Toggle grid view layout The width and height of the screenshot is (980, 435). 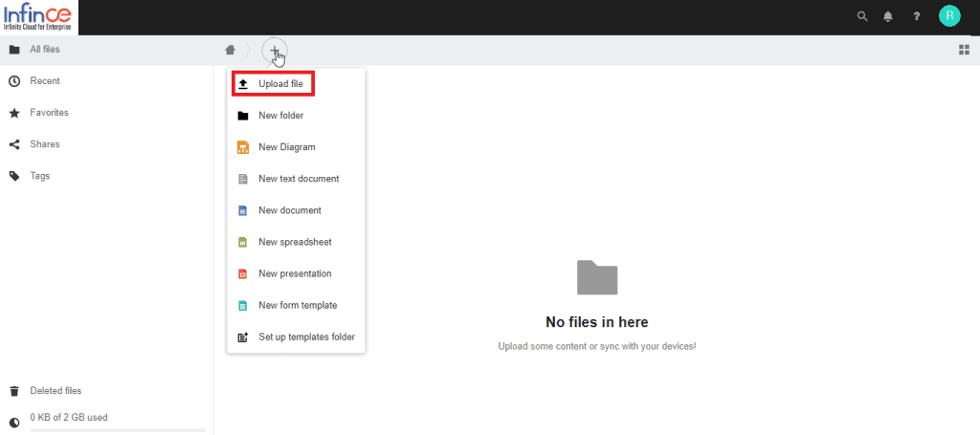coord(964,50)
